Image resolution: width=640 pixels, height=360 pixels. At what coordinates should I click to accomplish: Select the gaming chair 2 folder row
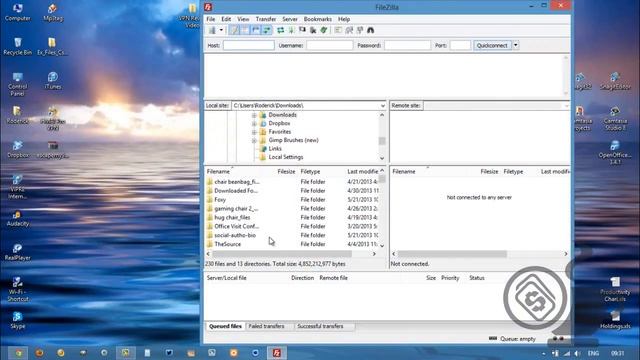coord(292,209)
